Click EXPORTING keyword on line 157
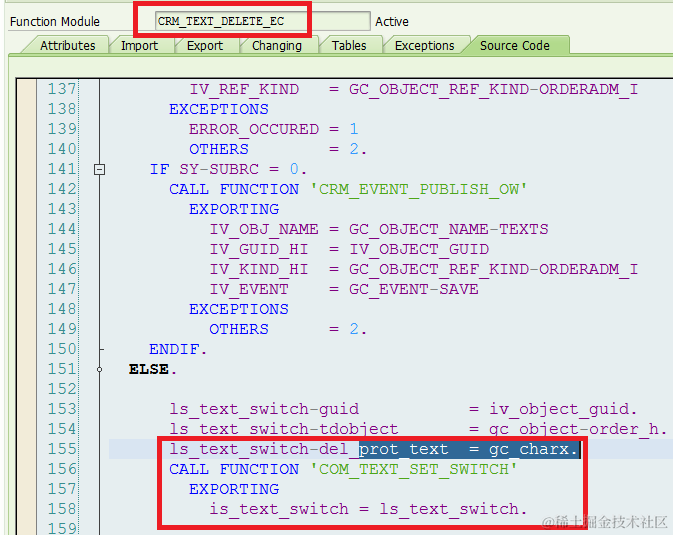The image size is (673, 535). pyautogui.click(x=234, y=489)
